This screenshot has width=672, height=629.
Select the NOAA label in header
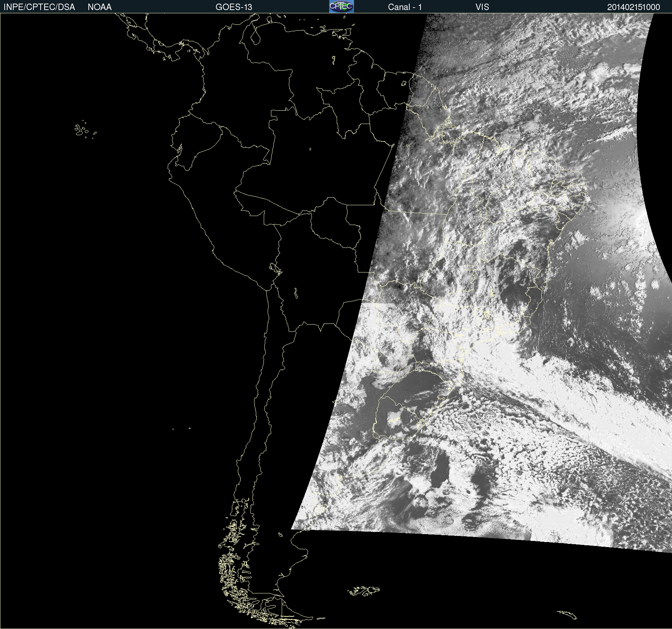(100, 7)
